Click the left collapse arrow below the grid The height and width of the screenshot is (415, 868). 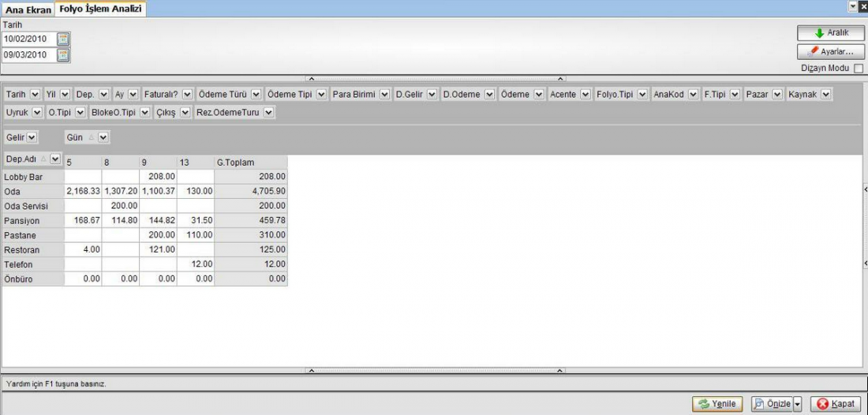click(311, 370)
